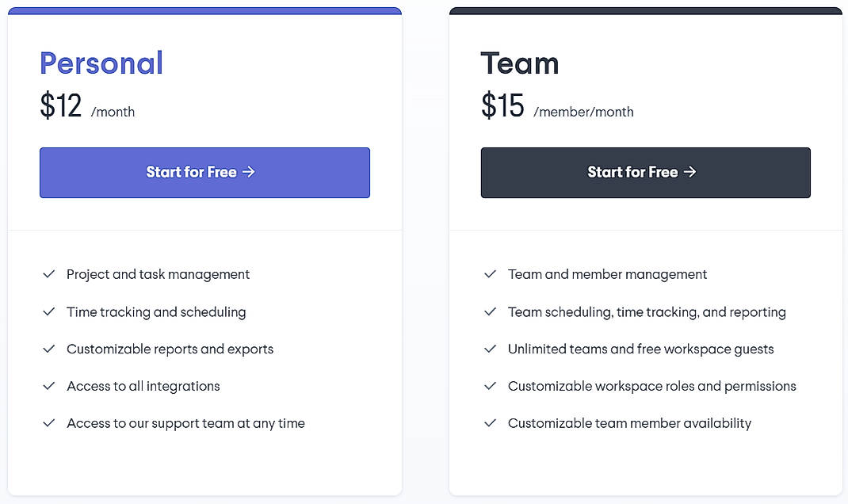Click the checkmark beside Access to all integrations
This screenshot has width=848, height=504.
pos(49,386)
